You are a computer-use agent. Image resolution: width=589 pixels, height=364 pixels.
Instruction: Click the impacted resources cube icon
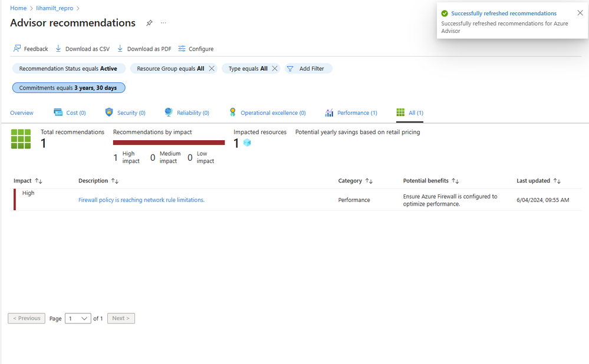coord(247,143)
